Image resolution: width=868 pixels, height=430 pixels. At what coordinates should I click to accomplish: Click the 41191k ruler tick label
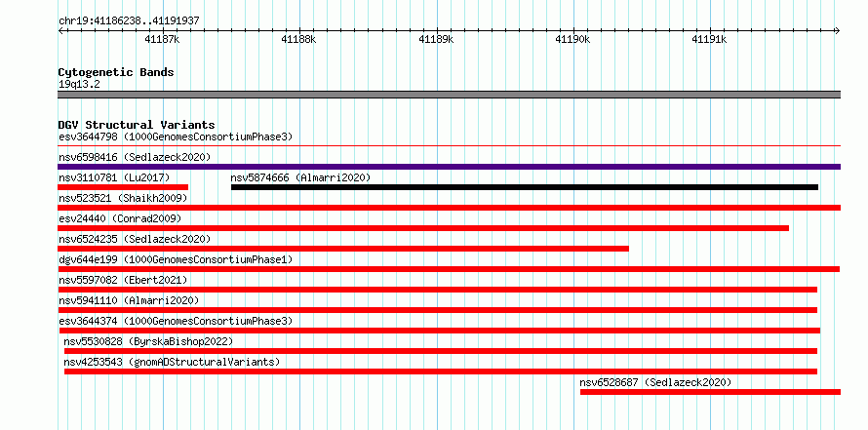click(x=710, y=39)
